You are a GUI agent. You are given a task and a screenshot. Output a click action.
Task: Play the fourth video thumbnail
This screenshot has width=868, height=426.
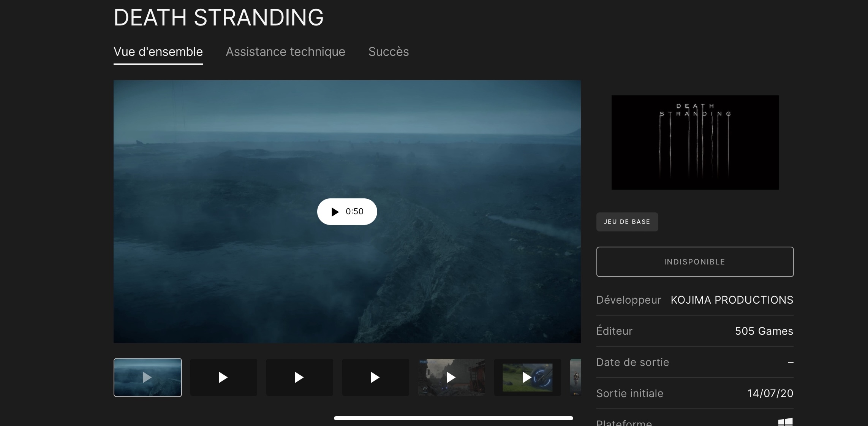[375, 377]
